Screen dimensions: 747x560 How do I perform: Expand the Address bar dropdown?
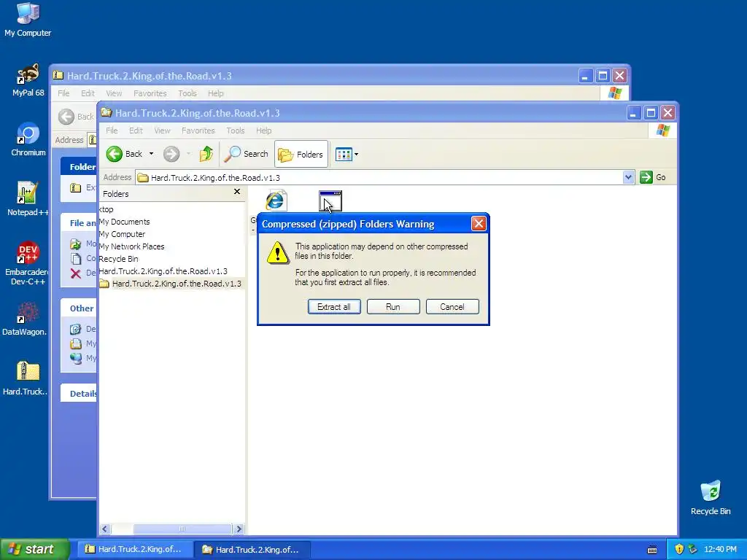[628, 177]
